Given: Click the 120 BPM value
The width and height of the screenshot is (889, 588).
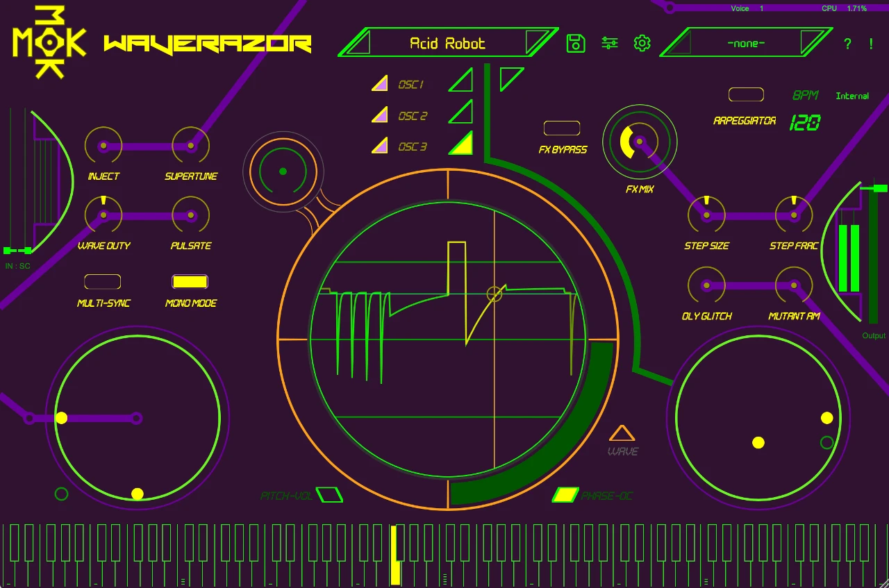Looking at the screenshot, I should (806, 123).
